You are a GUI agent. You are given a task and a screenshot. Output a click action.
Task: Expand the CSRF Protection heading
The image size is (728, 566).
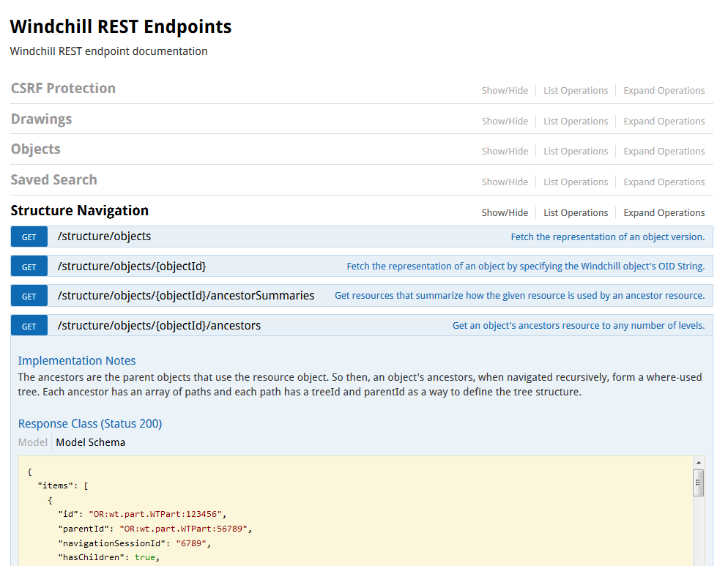pyautogui.click(x=63, y=89)
